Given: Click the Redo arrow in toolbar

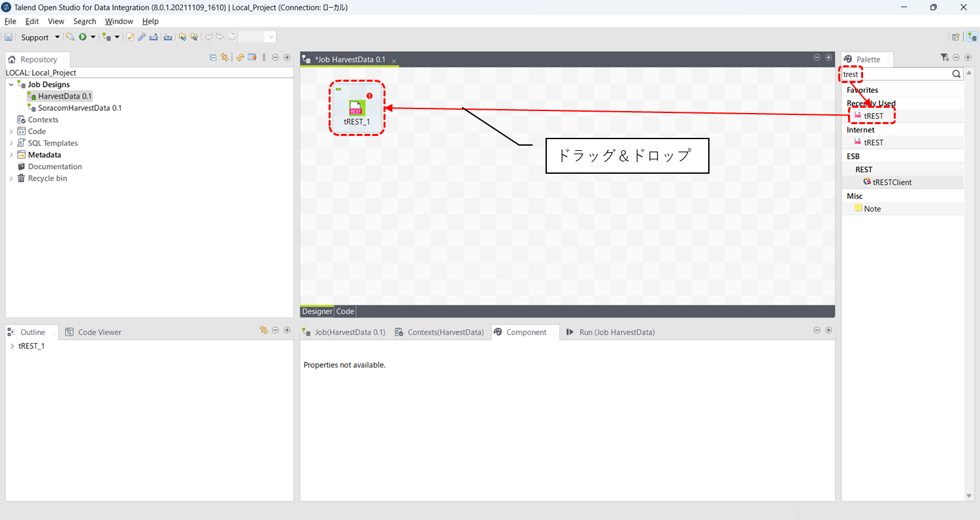Looking at the screenshot, I should (220, 37).
